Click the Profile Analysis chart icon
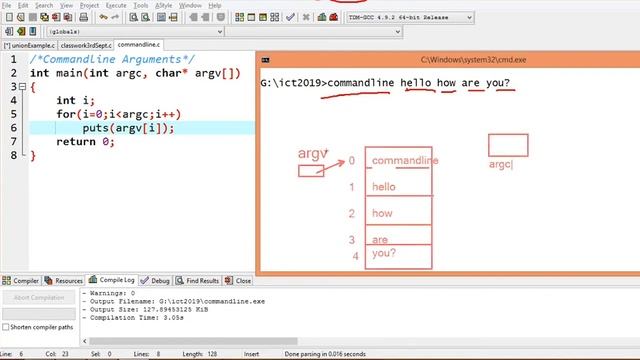The height and width of the screenshot is (360, 640). (322, 17)
